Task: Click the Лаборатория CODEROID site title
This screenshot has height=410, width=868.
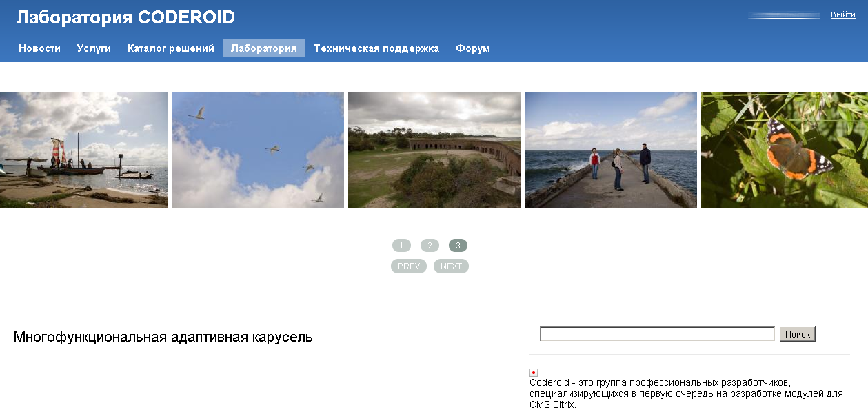Action: click(125, 17)
